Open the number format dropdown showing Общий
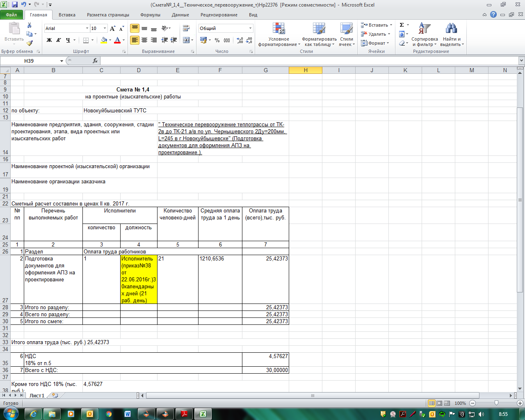The image size is (525, 420). click(250, 28)
